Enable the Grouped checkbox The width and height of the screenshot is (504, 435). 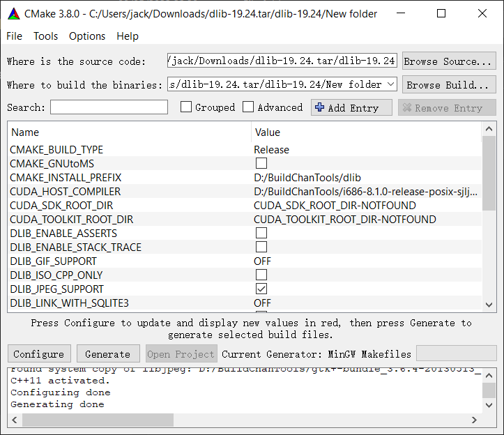(186, 107)
